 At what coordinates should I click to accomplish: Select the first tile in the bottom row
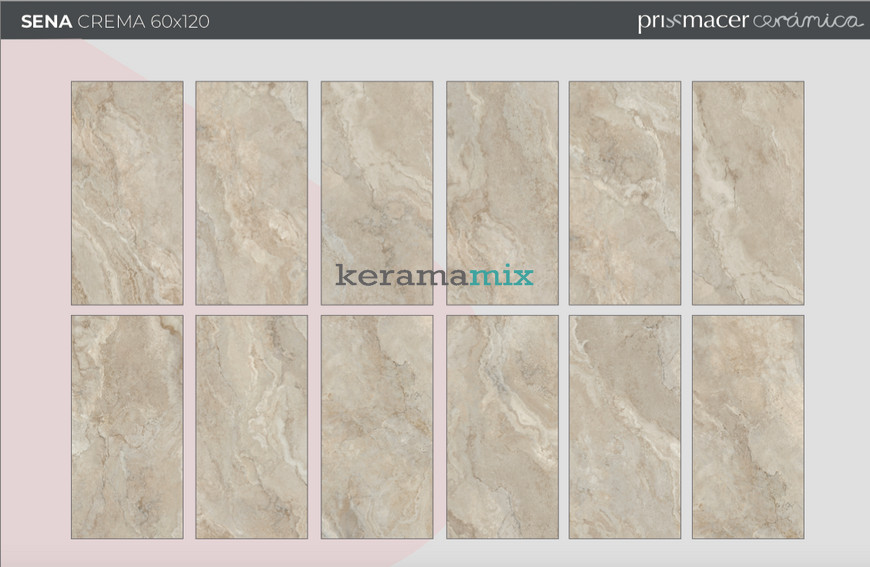tap(127, 427)
